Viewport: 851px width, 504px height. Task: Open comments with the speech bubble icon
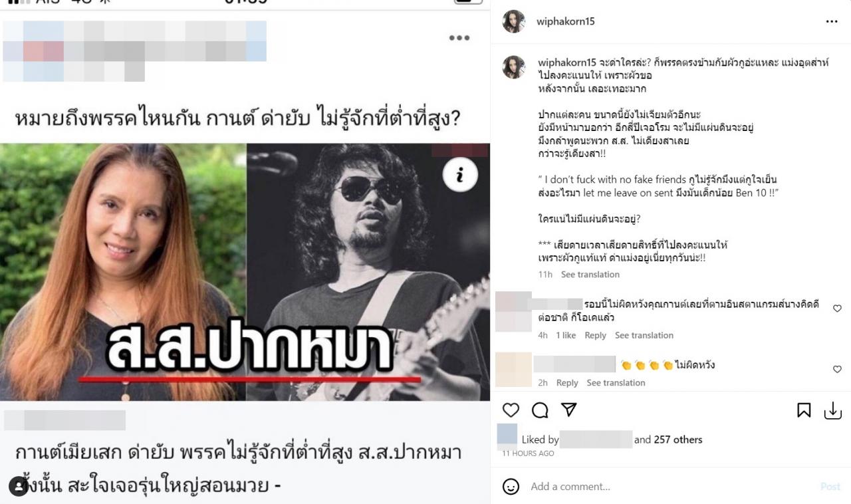[x=540, y=410]
